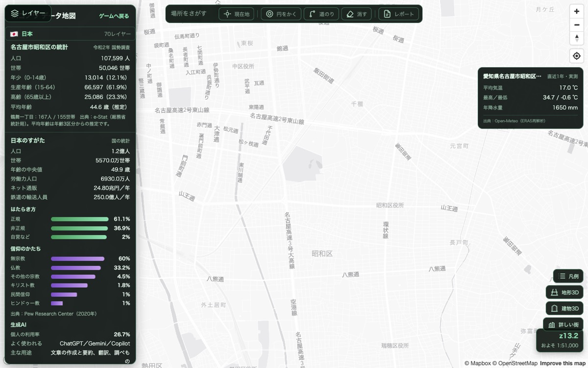Click the ネット通販 24.80兆円 row
Image resolution: width=588 pixels, height=368 pixels.
point(70,188)
